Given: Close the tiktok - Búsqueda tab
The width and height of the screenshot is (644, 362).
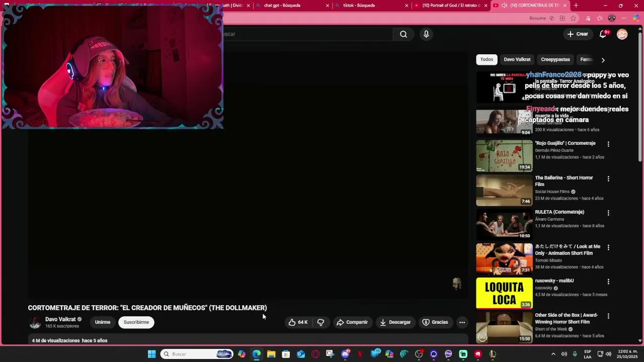Looking at the screenshot, I should [x=407, y=6].
